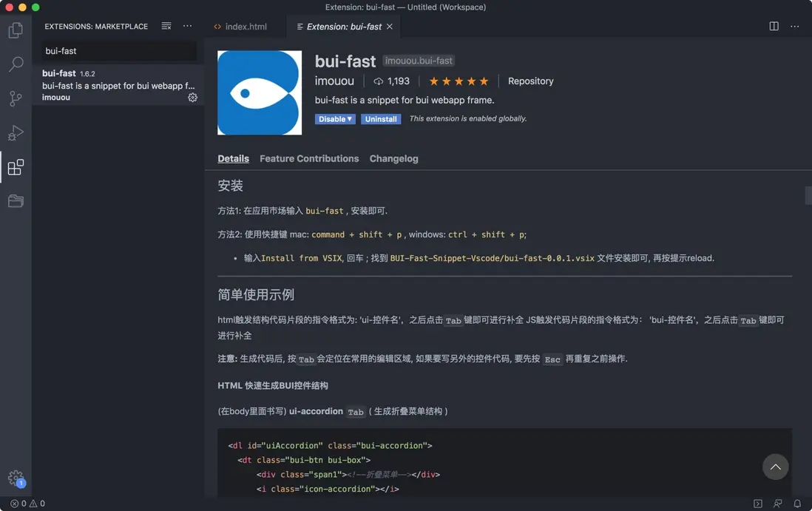Click the feedback icon in status bar
812x511 pixels.
coord(777,503)
